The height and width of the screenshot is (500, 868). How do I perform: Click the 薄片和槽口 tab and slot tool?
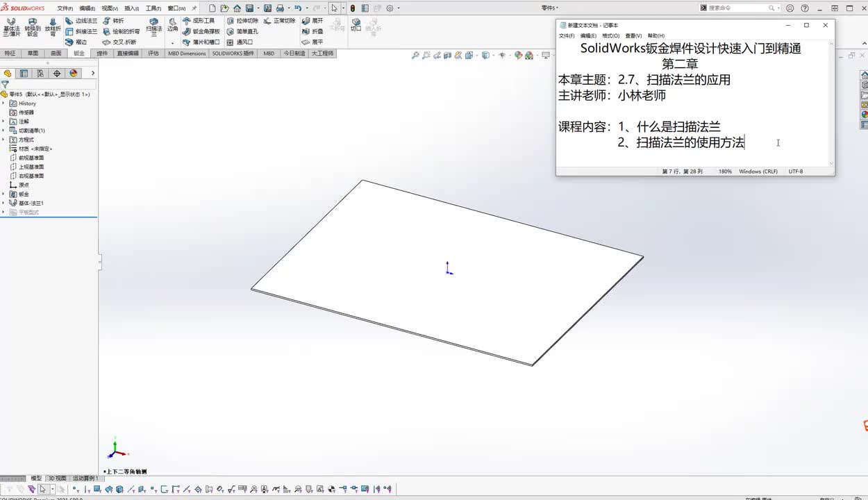[201, 42]
